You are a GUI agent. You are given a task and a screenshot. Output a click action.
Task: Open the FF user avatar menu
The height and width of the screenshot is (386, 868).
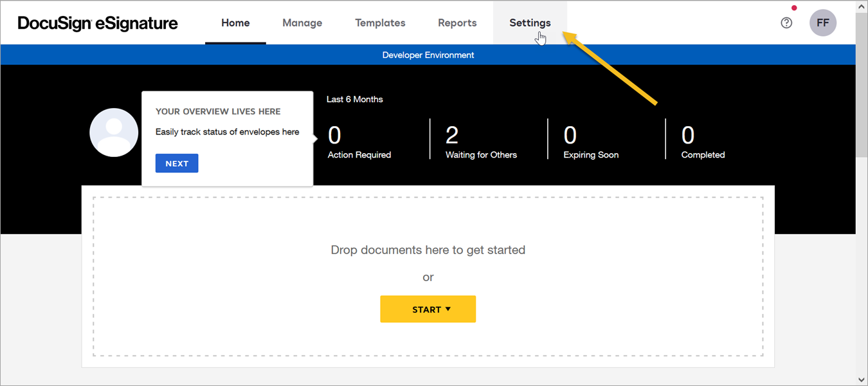(x=822, y=23)
